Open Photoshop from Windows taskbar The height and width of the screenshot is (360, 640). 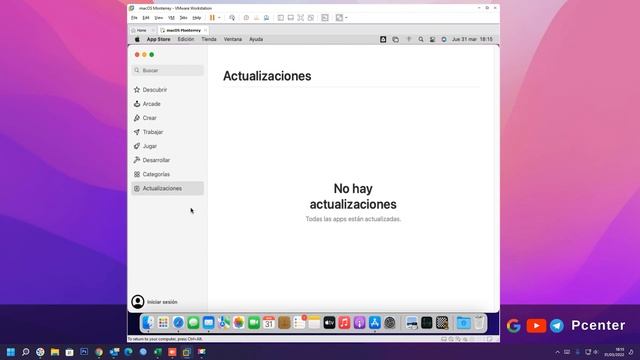pos(84,352)
